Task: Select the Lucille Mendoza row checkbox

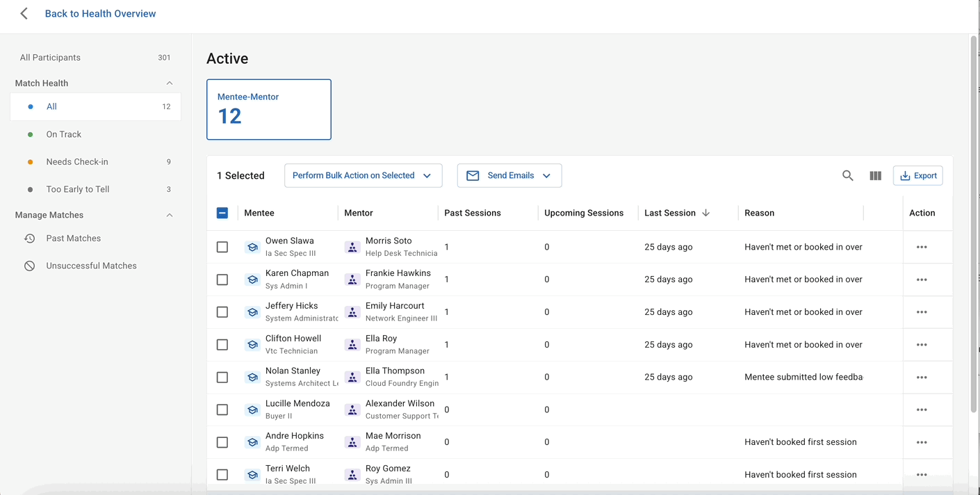Action: tap(222, 409)
